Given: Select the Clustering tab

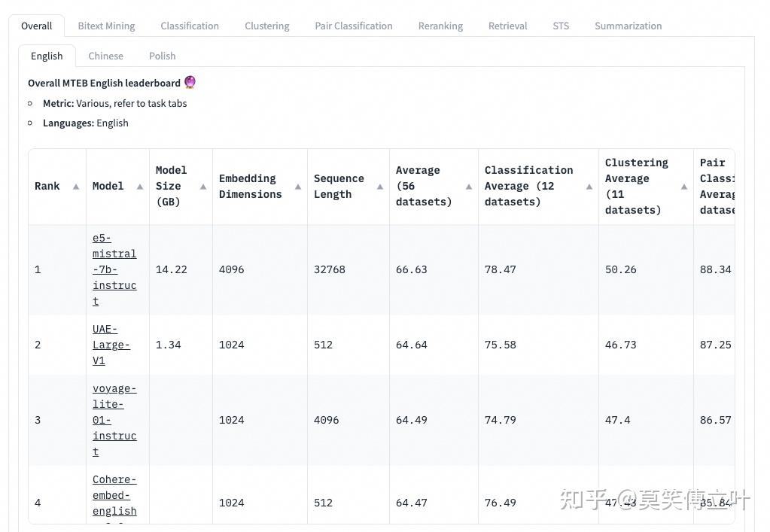Looking at the screenshot, I should [266, 26].
